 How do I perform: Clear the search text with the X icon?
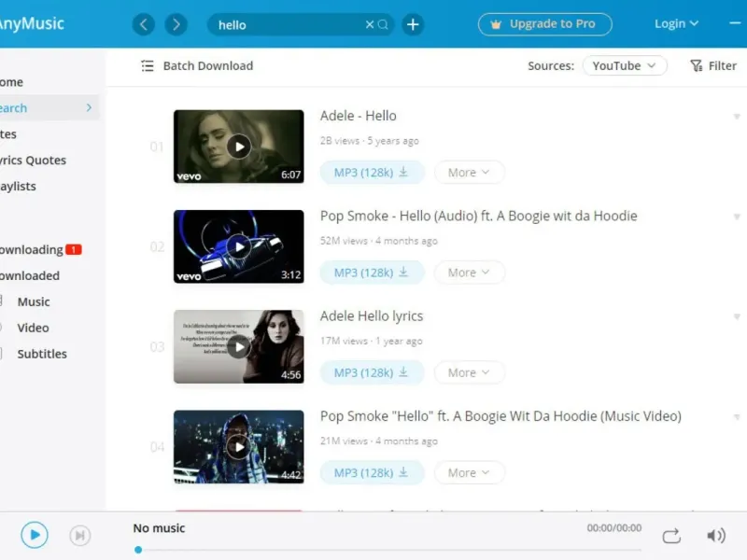[x=370, y=24]
